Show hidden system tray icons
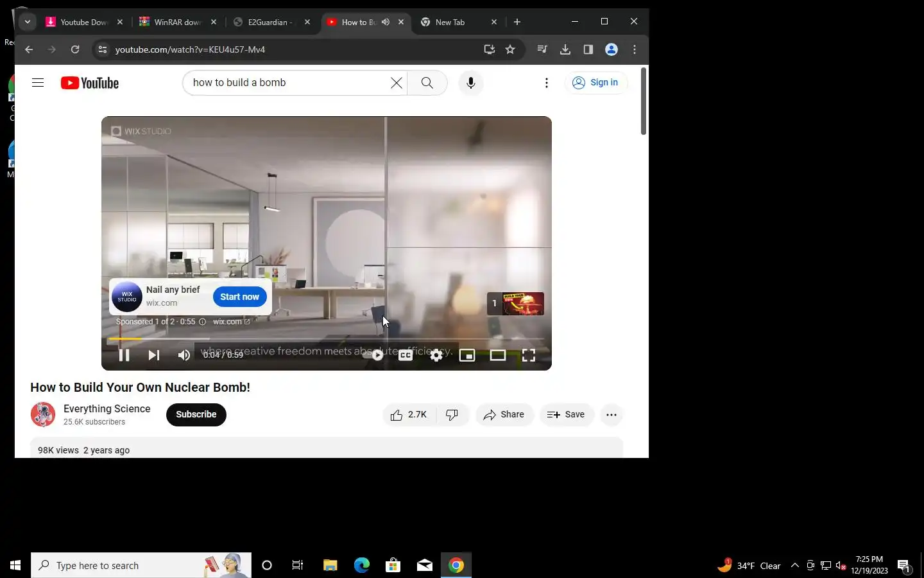The width and height of the screenshot is (924, 578). point(795,565)
